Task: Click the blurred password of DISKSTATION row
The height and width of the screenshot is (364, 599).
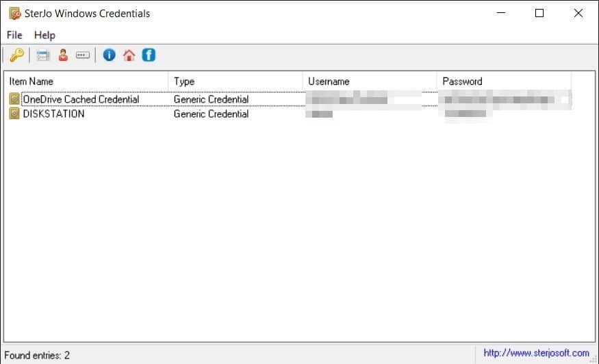Action: click(x=466, y=114)
